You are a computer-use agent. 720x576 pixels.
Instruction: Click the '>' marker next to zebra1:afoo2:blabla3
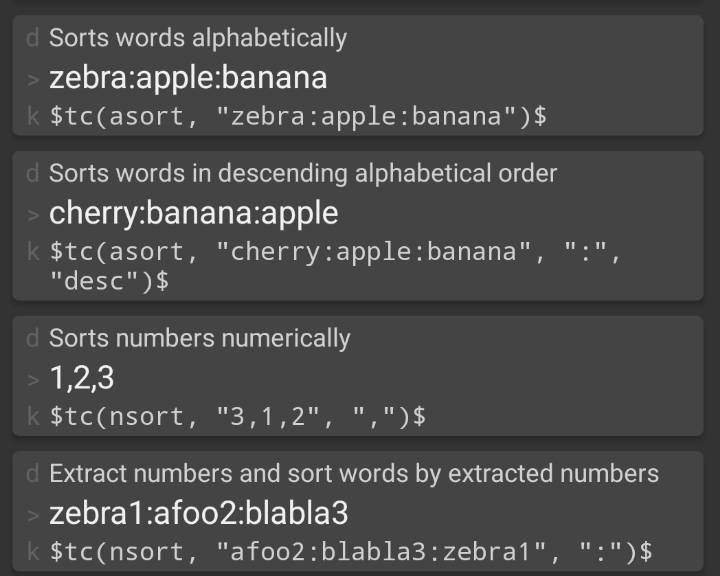coord(33,515)
